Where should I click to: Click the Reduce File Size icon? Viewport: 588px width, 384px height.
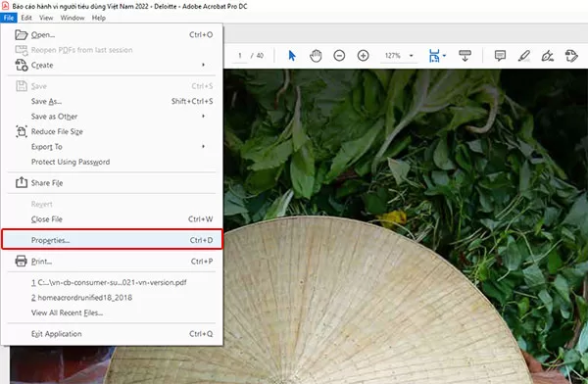22,131
